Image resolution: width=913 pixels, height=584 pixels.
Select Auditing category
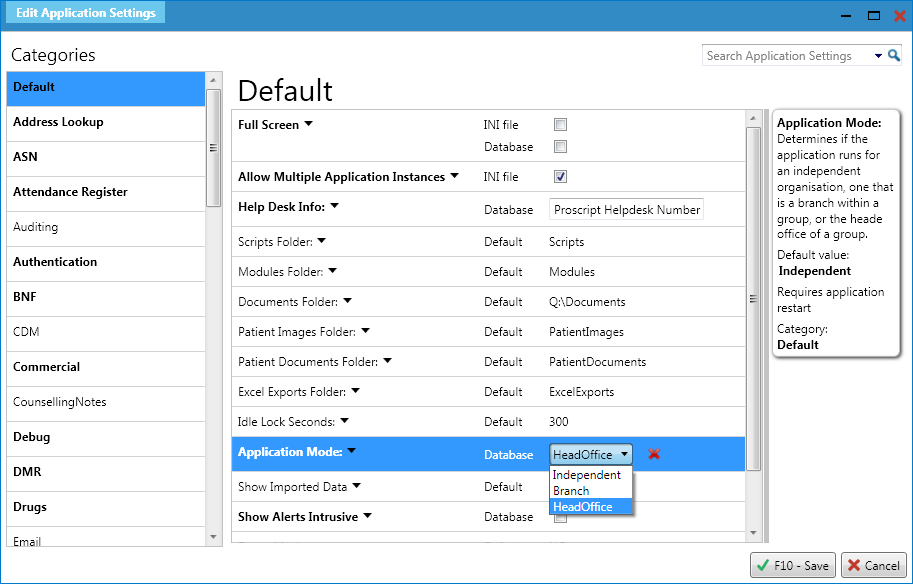point(106,229)
